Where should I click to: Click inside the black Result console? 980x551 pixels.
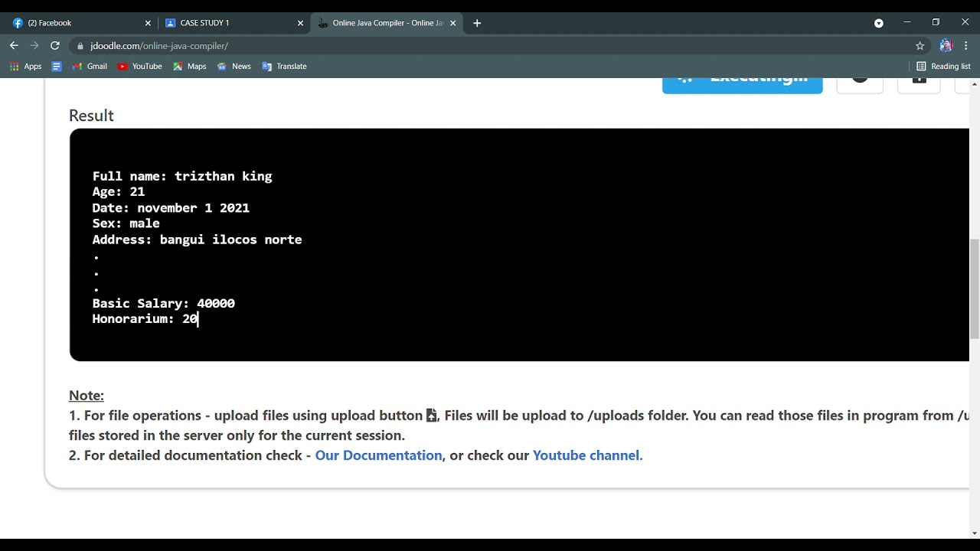(x=519, y=245)
